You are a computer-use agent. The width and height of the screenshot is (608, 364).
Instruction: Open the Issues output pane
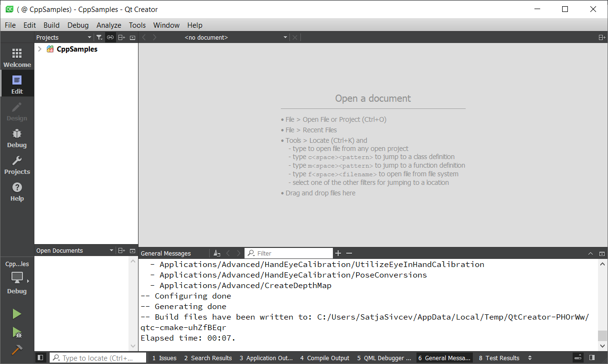[x=164, y=358]
